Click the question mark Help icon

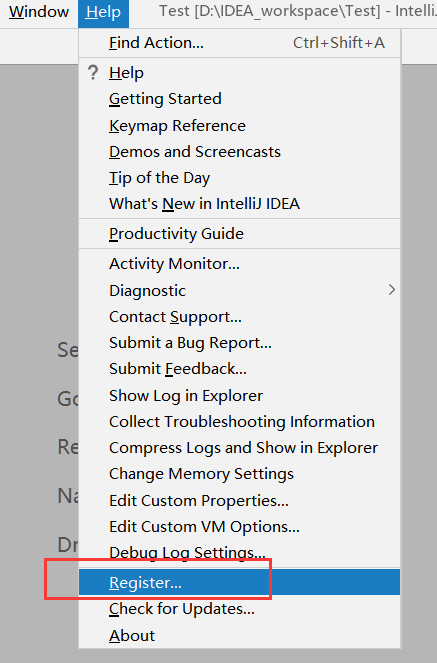tap(93, 73)
